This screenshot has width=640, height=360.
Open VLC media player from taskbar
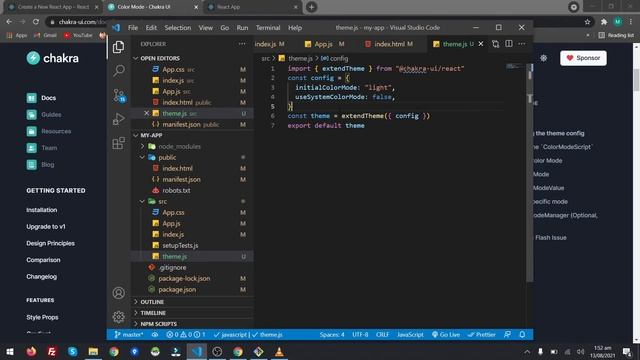pyautogui.click(x=279, y=351)
